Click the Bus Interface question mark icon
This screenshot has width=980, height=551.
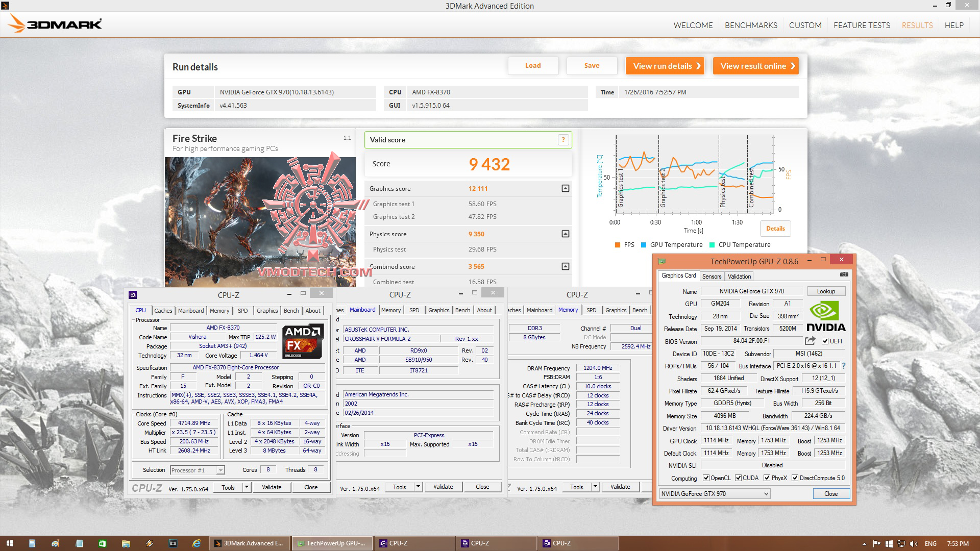(x=844, y=366)
